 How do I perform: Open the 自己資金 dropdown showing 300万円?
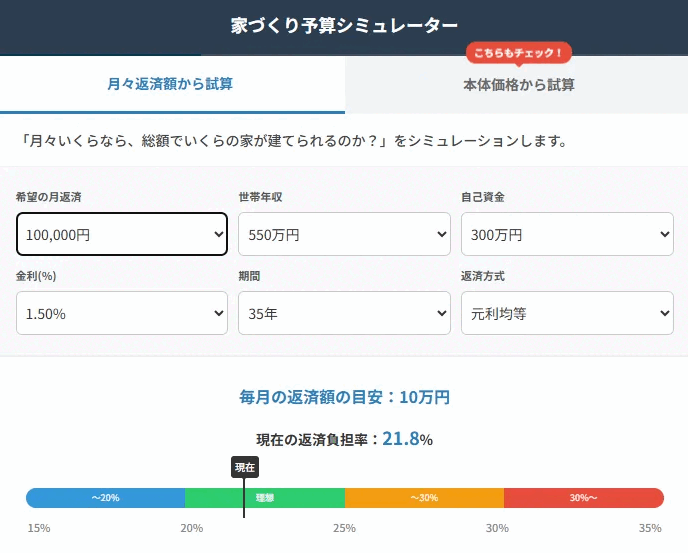[566, 234]
